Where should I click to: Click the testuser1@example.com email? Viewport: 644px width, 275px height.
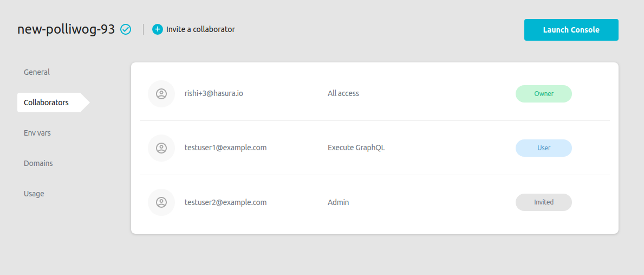[x=226, y=148]
